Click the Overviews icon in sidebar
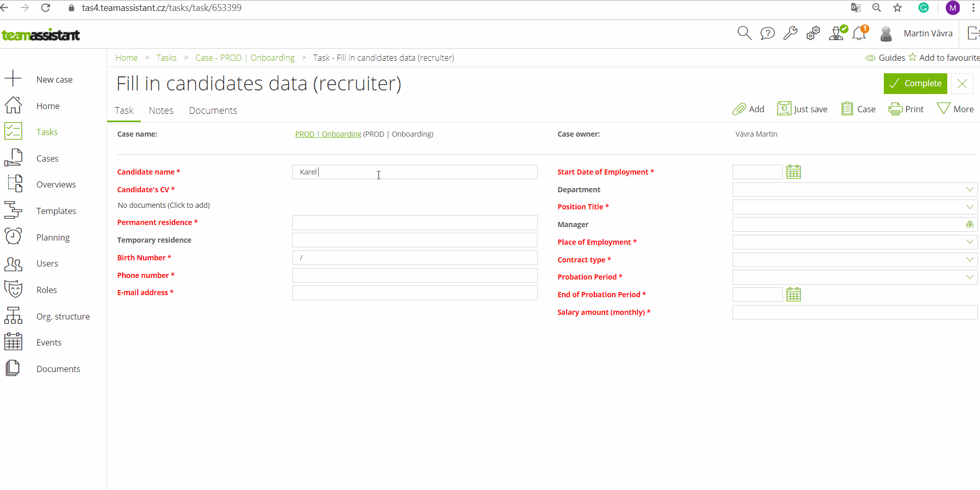This screenshot has width=980, height=490. 15,184
